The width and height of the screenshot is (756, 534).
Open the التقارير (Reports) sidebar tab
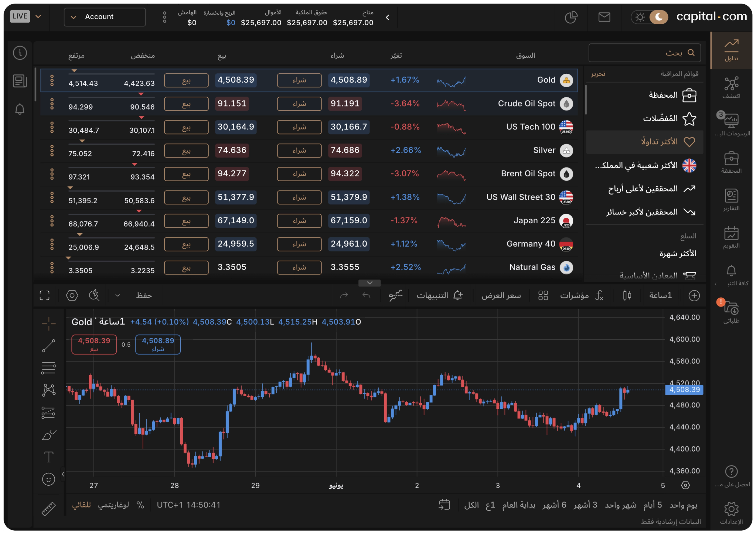[731, 200]
